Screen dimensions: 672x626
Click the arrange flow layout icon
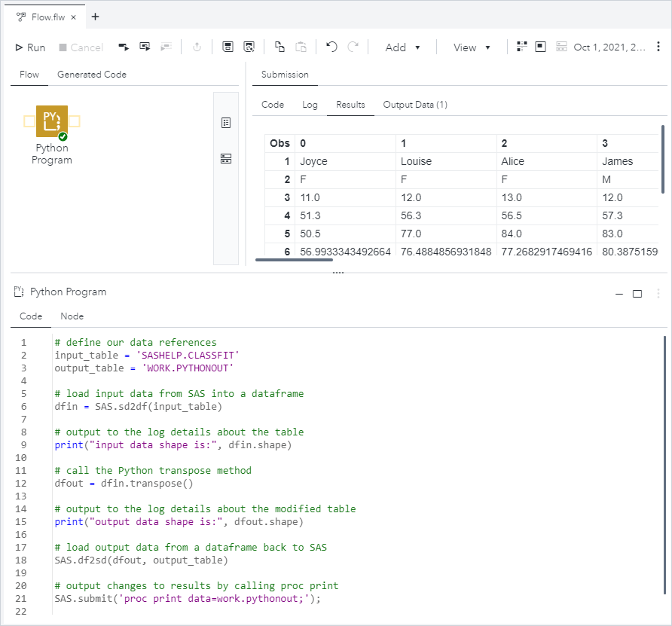click(x=521, y=47)
